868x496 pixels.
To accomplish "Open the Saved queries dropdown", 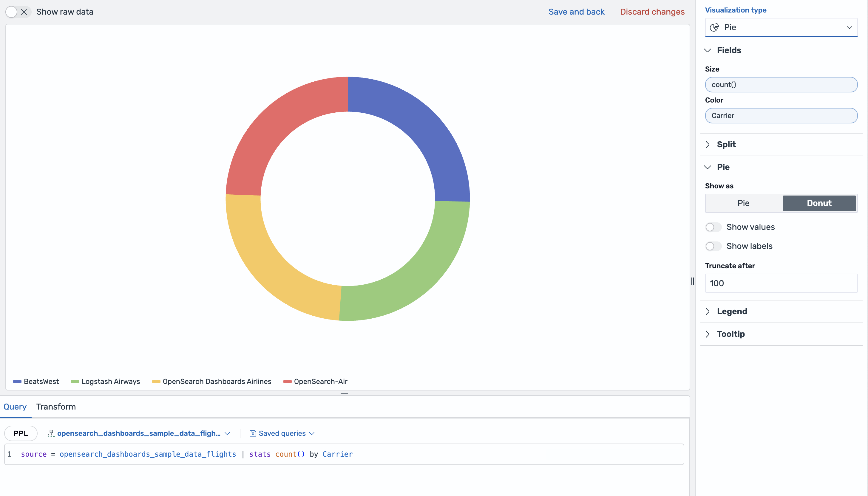I will (x=282, y=433).
